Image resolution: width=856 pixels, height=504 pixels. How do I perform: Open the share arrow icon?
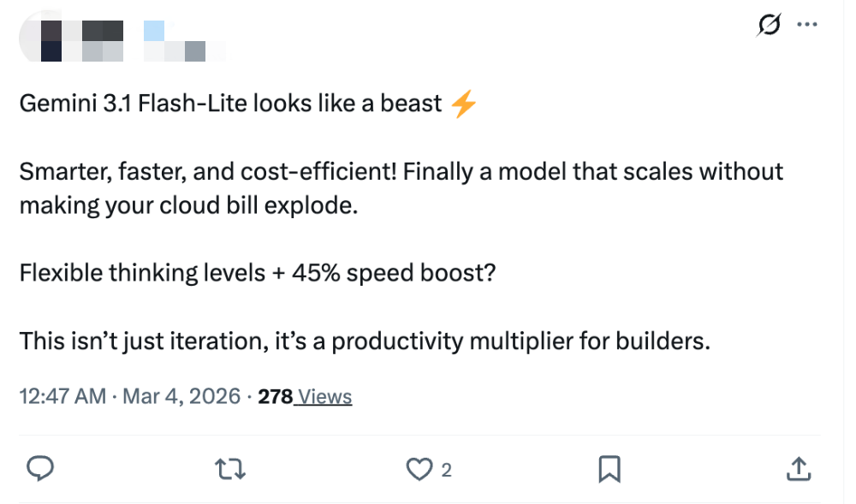click(797, 468)
